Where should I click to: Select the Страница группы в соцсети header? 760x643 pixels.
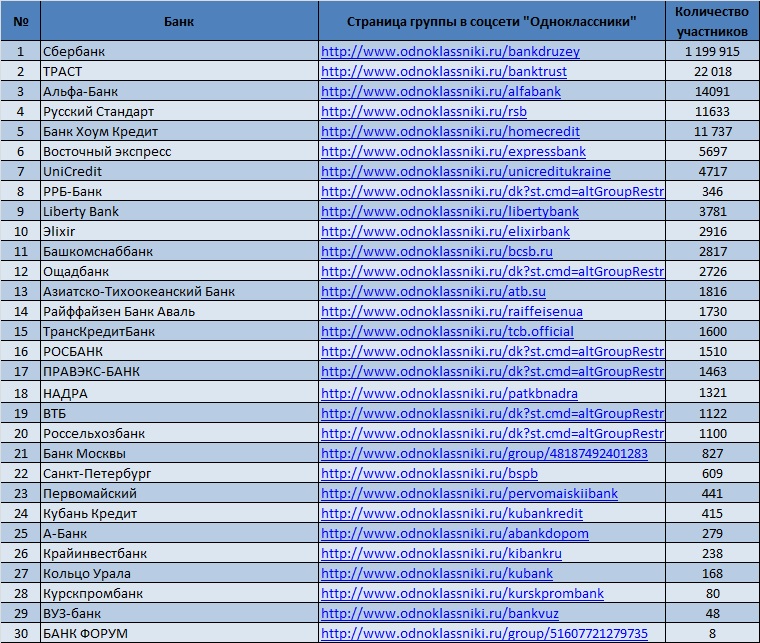tap(491, 21)
